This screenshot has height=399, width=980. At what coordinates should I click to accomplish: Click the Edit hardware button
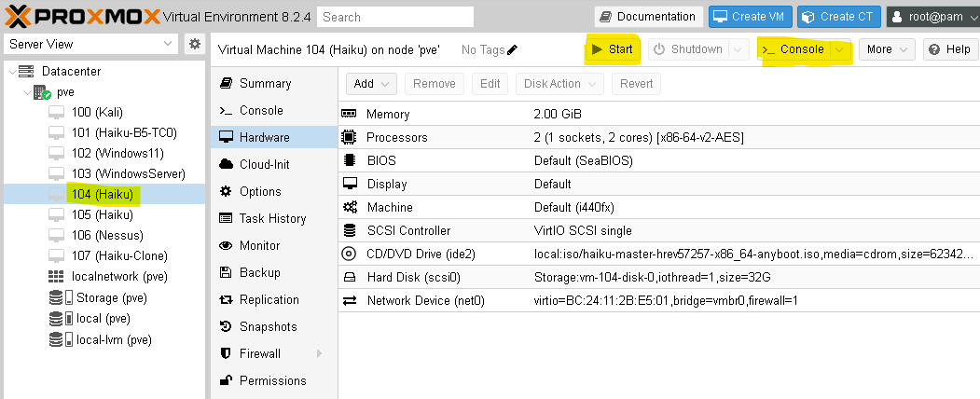(490, 84)
